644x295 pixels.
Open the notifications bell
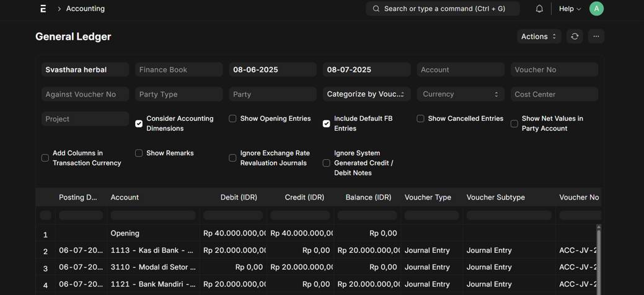pyautogui.click(x=539, y=9)
